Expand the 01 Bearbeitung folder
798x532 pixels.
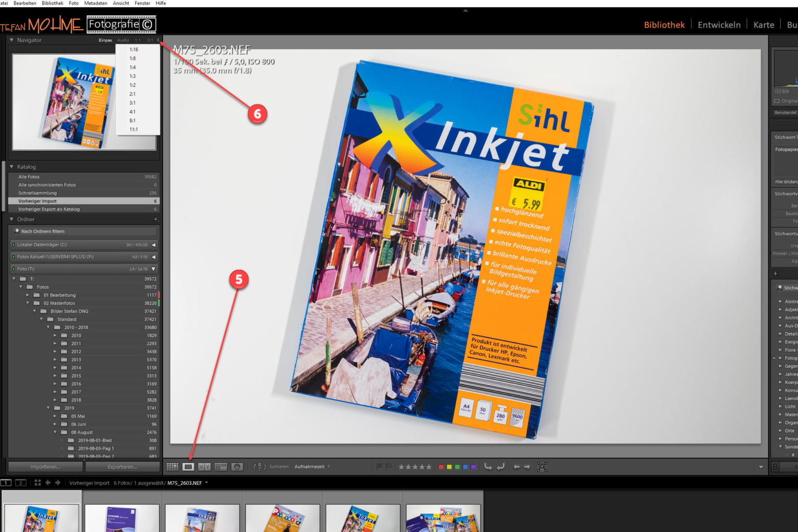pos(28,295)
